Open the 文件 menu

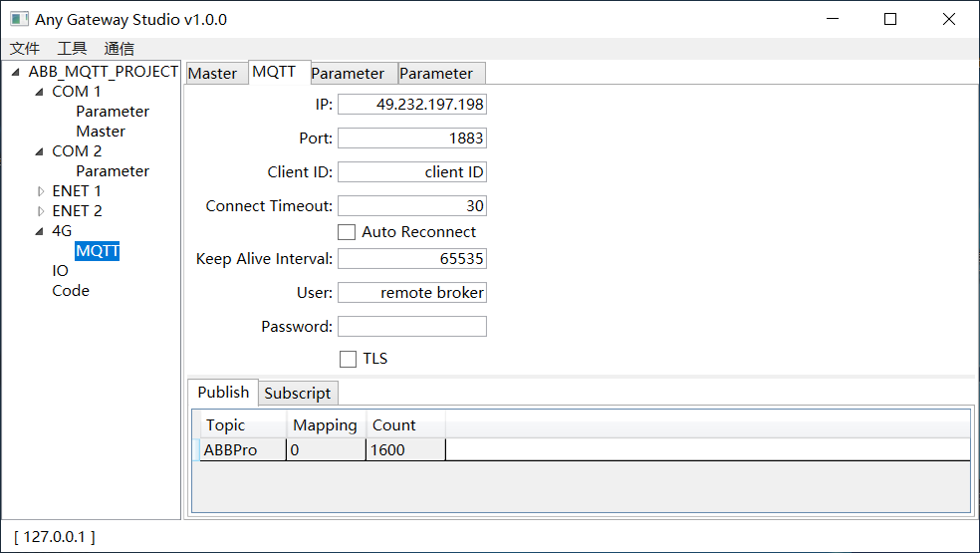25,49
